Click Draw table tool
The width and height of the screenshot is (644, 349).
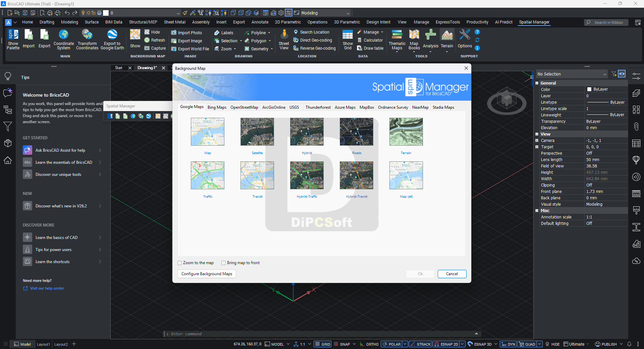click(370, 48)
